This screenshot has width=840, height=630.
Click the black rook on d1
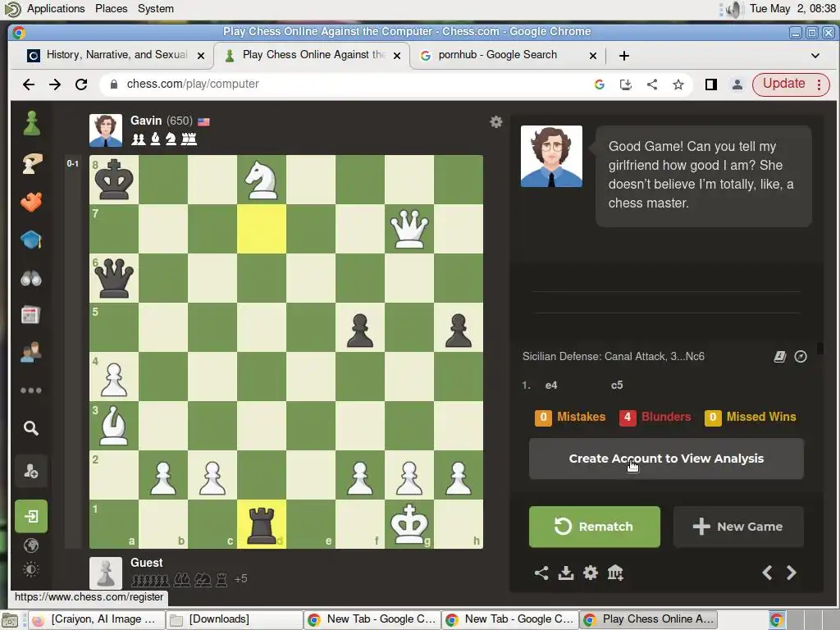tap(262, 524)
